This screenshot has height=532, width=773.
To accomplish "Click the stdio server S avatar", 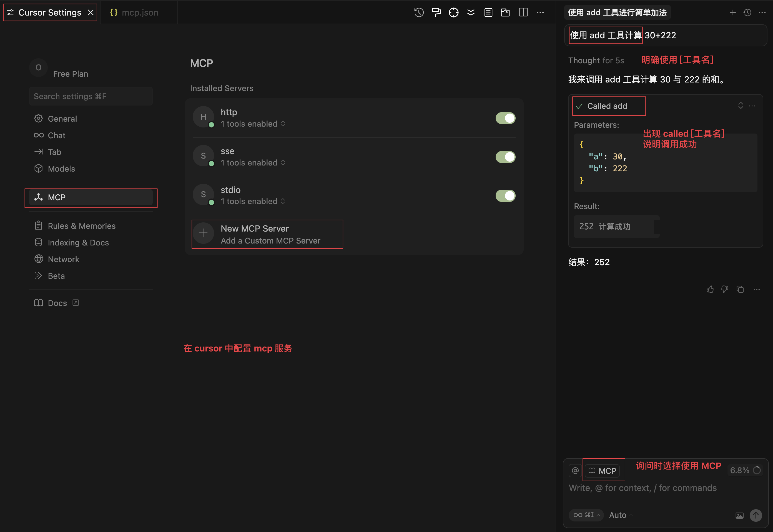I will [x=203, y=195].
